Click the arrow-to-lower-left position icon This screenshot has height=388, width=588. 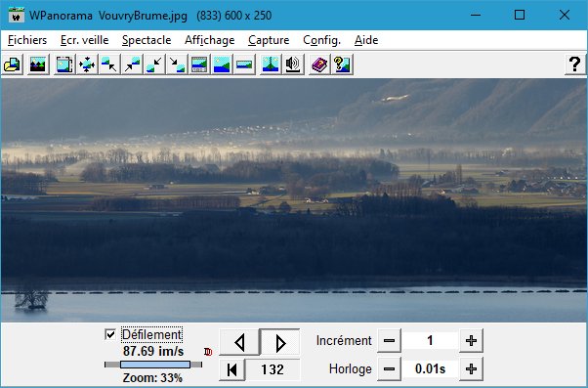(x=154, y=65)
